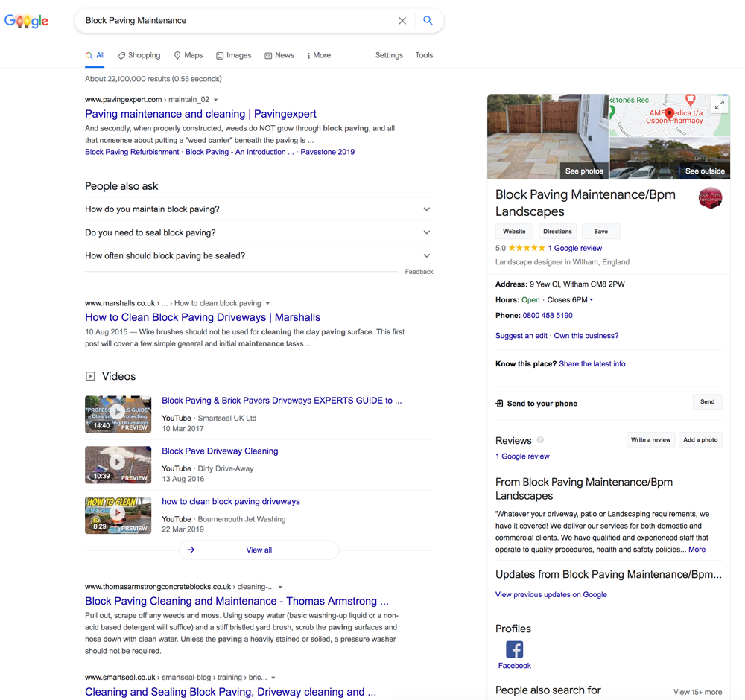Click '1 Google review' beside star rating
The image size is (745, 700).
[x=575, y=249]
